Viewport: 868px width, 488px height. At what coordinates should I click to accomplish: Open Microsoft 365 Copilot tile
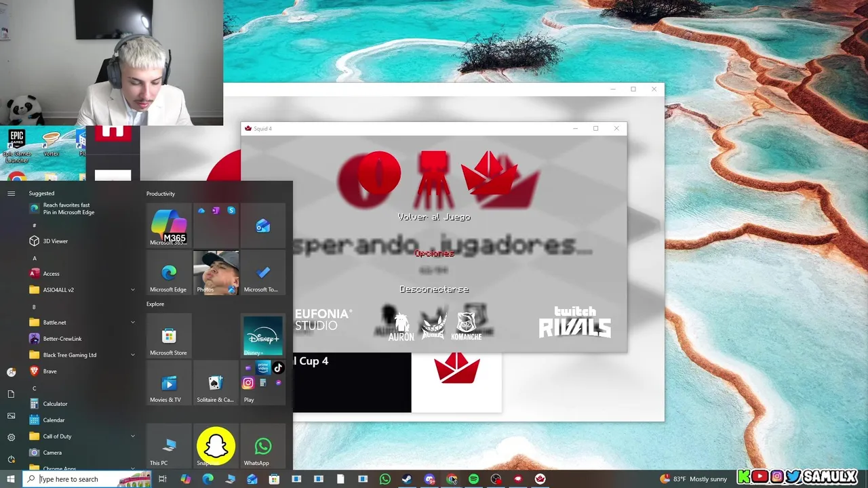coord(169,225)
